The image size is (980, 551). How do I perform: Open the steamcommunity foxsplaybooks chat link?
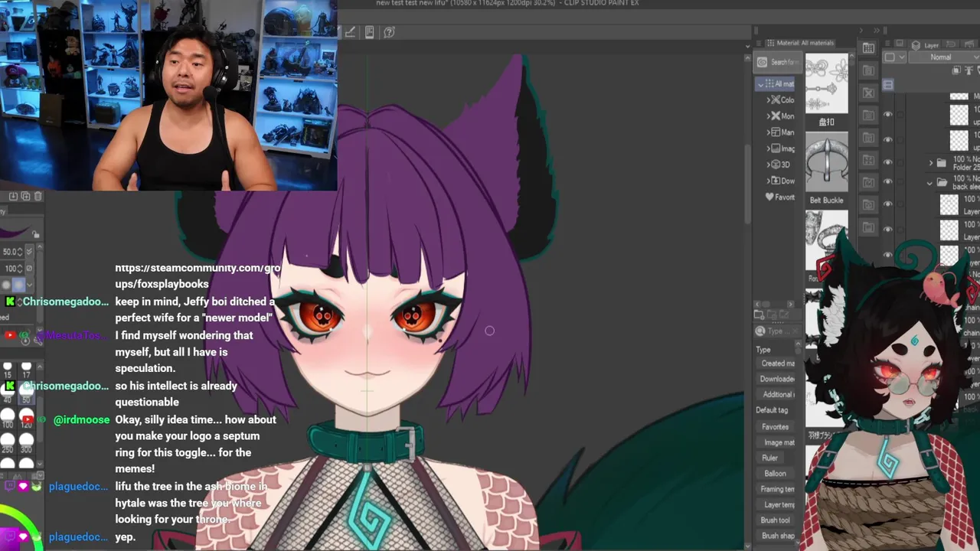pos(198,275)
